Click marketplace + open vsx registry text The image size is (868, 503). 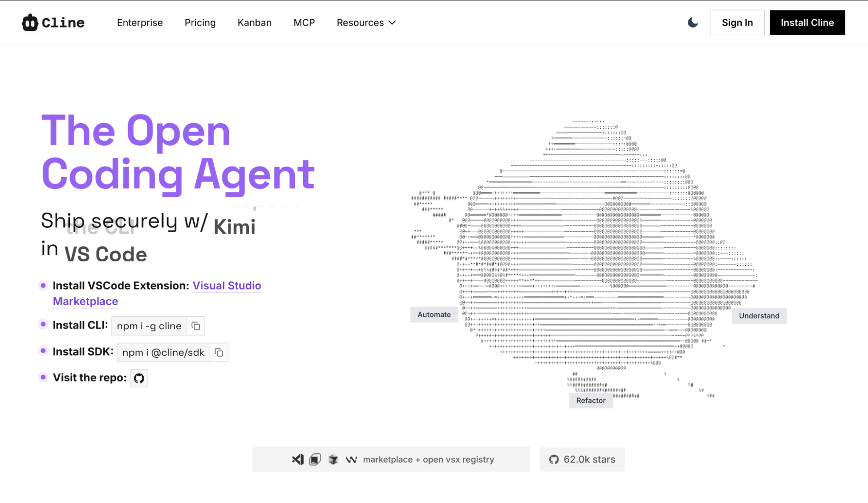429,459
